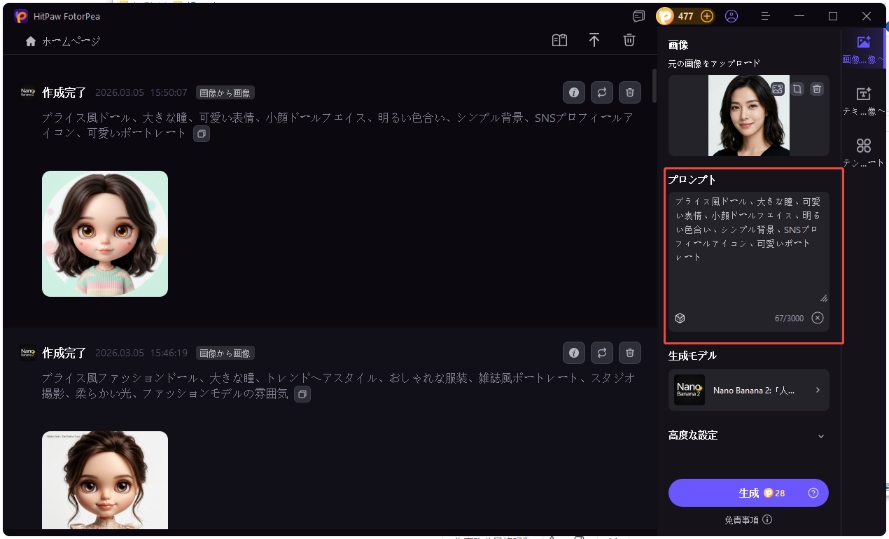This screenshot has height=539, width=889.
Task: Show info for the 15:46:19 generation
Action: tap(574, 353)
